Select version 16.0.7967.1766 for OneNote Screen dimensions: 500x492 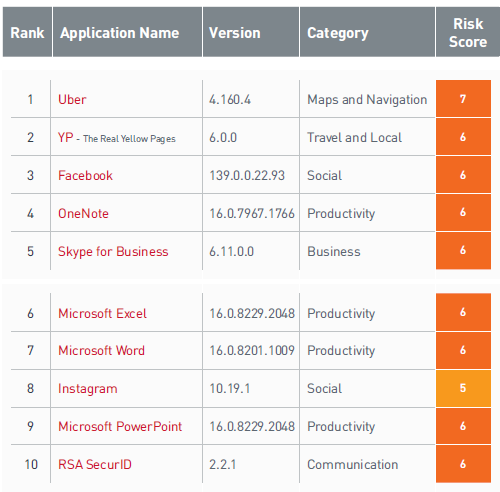click(x=252, y=213)
